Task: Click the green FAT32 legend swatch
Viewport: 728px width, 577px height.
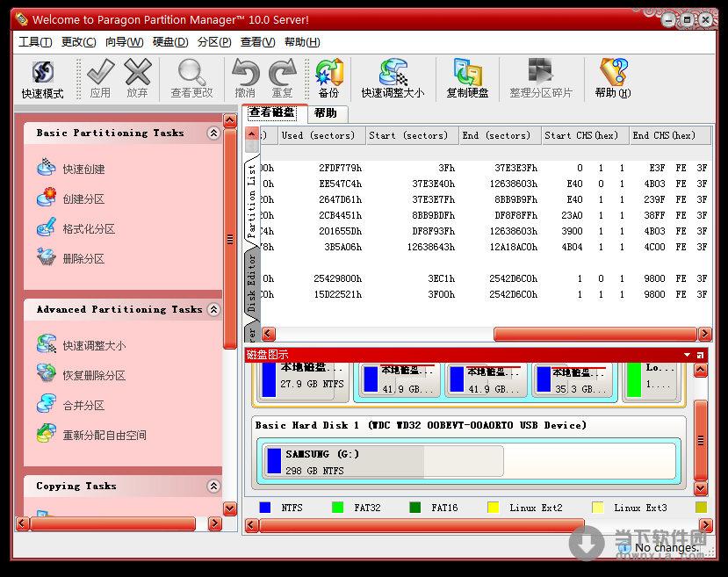Action: tap(337, 508)
